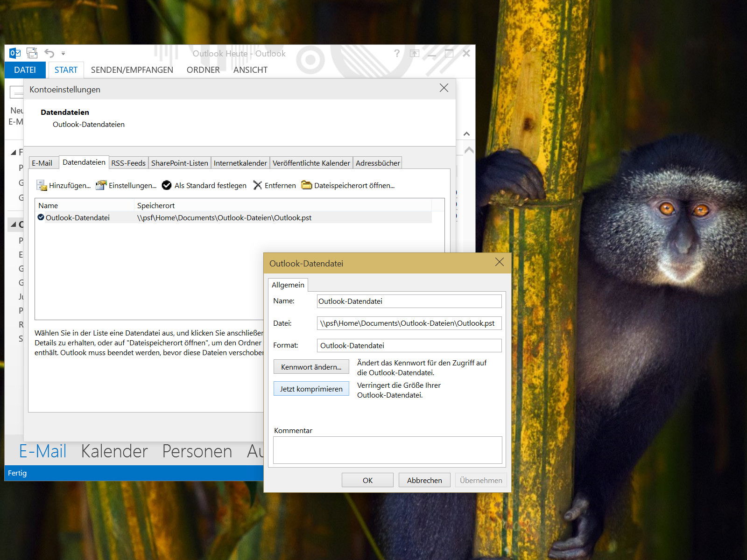Click the Abbrechen button
The image size is (747, 560).
click(424, 480)
